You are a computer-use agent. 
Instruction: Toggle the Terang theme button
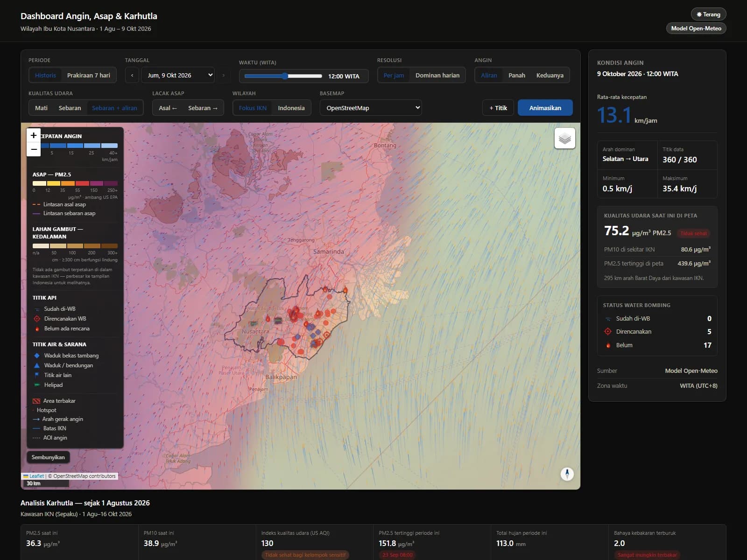(708, 14)
